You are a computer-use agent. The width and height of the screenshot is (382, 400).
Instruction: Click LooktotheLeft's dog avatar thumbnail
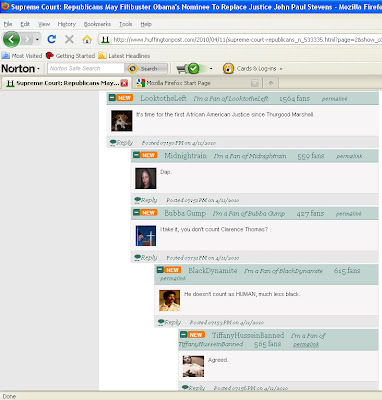pos(122,121)
